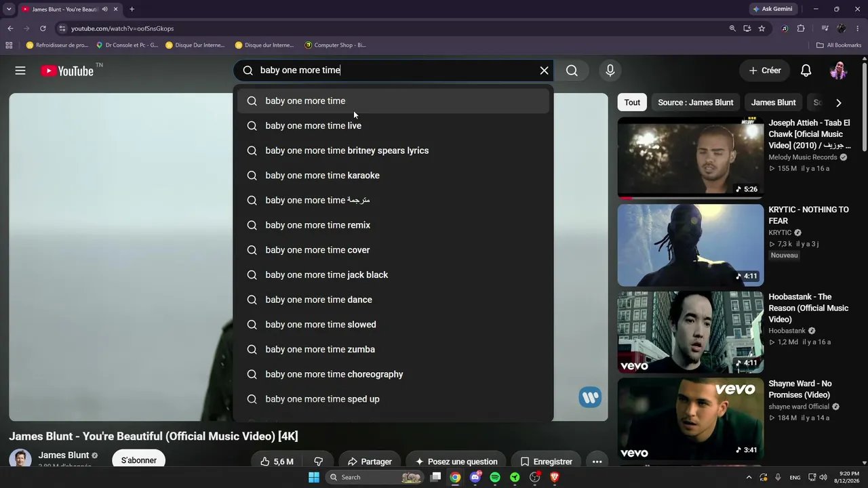Show more filter chips with right chevron

click(838, 102)
